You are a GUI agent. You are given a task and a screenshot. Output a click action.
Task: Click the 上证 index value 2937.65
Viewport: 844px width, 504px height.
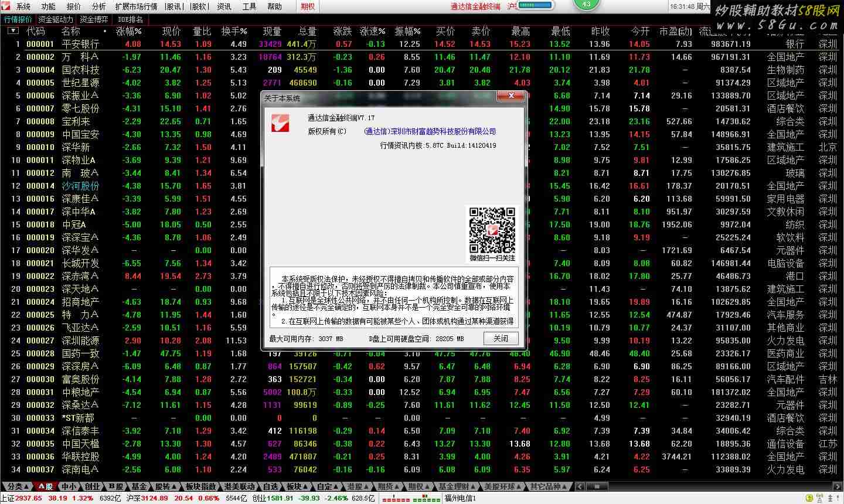pyautogui.click(x=29, y=498)
